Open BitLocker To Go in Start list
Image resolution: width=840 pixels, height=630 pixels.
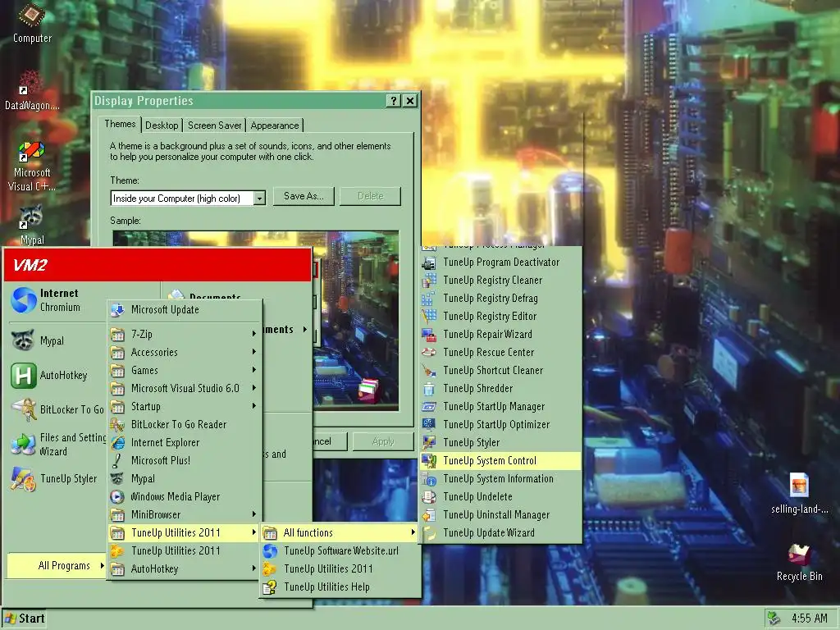(57, 409)
